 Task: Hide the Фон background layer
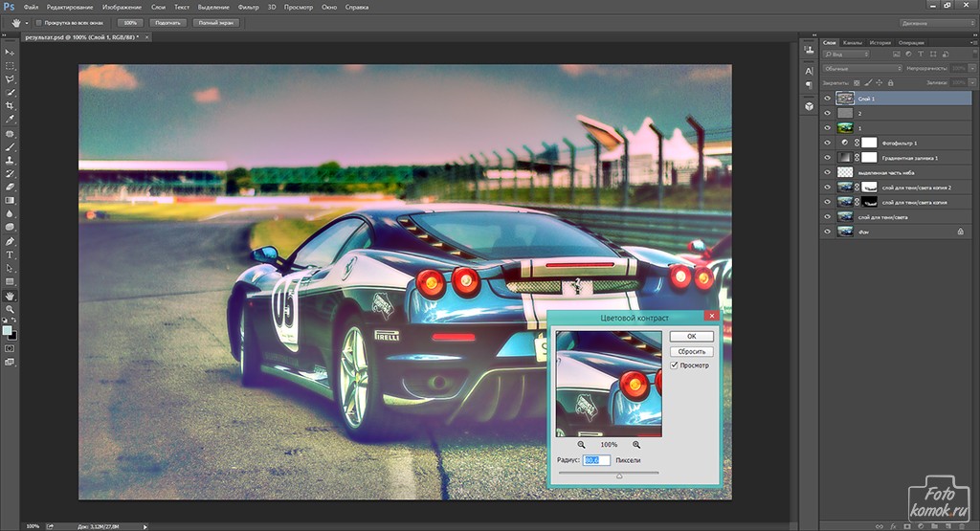coord(828,232)
